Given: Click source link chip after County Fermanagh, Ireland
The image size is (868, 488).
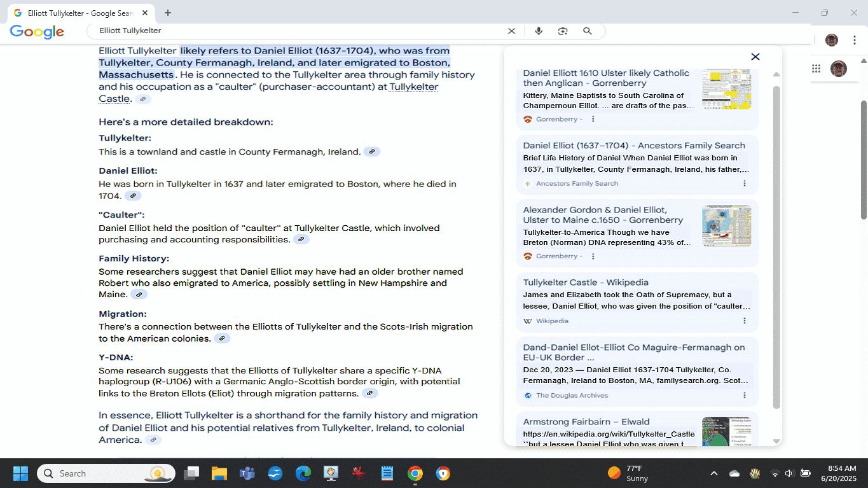Looking at the screenshot, I should (x=372, y=151).
